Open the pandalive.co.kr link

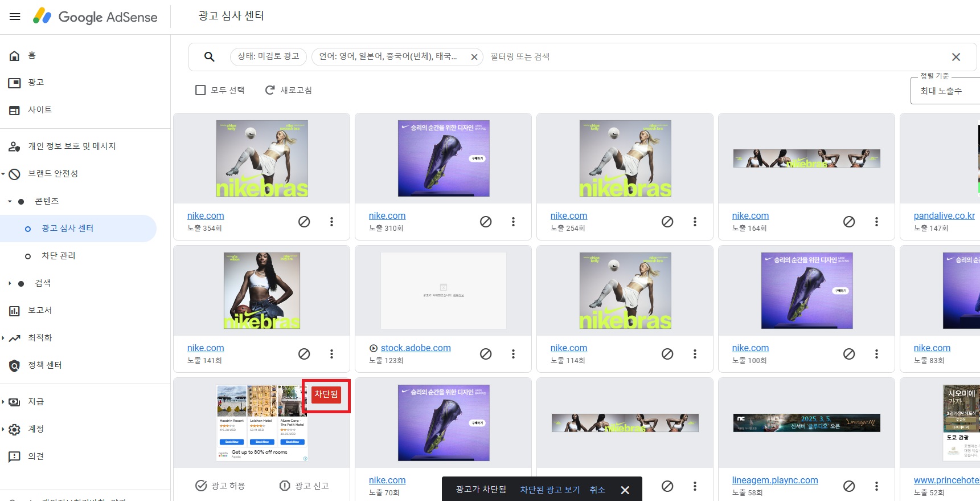944,215
